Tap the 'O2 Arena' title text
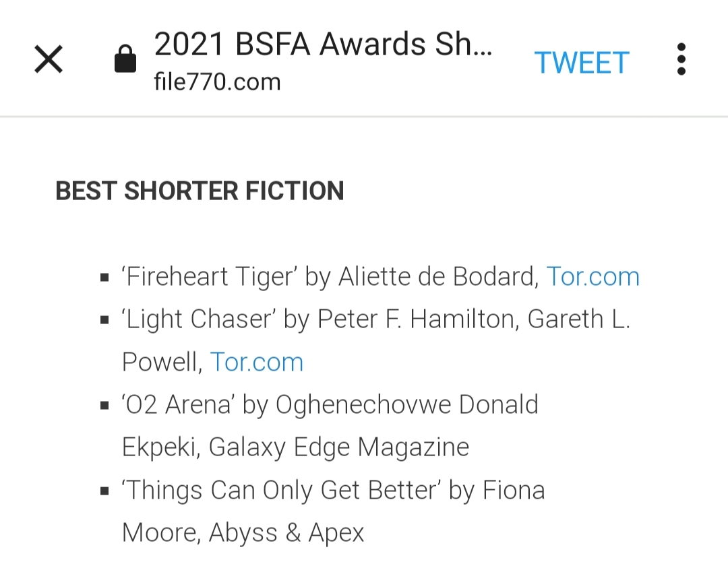The width and height of the screenshot is (728, 564). point(177,405)
